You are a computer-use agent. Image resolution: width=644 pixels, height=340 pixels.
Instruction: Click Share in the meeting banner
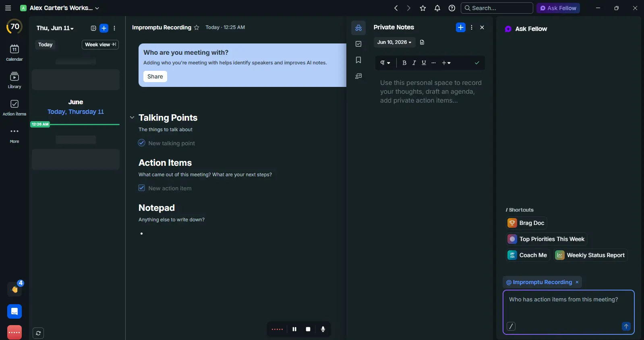tap(155, 76)
